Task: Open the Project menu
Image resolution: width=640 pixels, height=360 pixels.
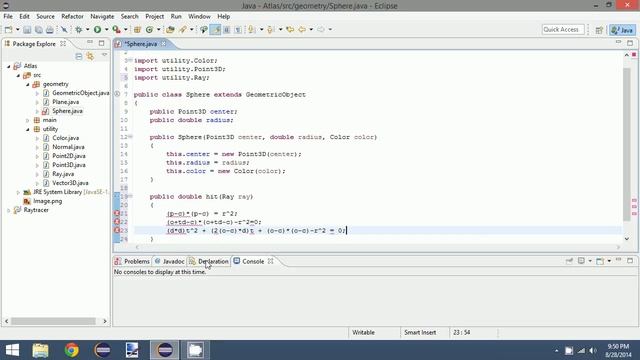Action: (154, 16)
